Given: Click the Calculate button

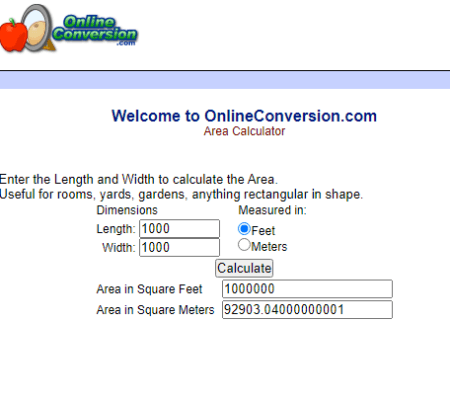Looking at the screenshot, I should (x=244, y=268).
